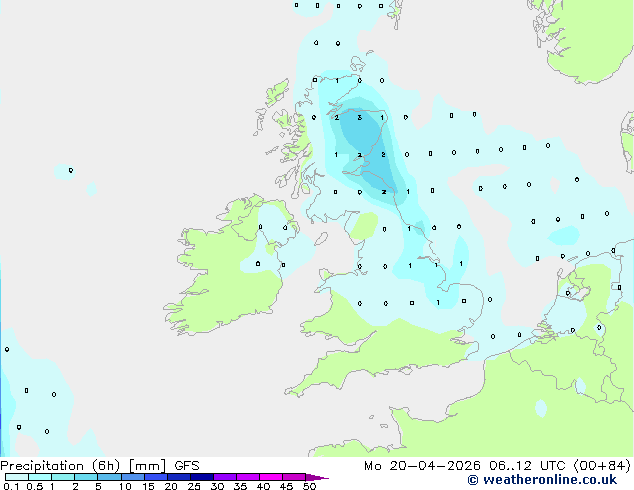
Task: Pick the 5–10 mm legend swatch
Action: pos(109,477)
